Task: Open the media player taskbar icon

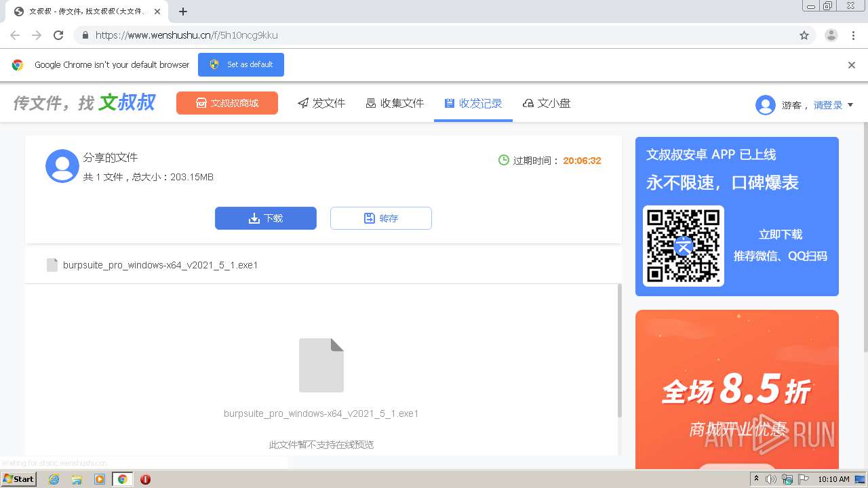Action: click(100, 479)
